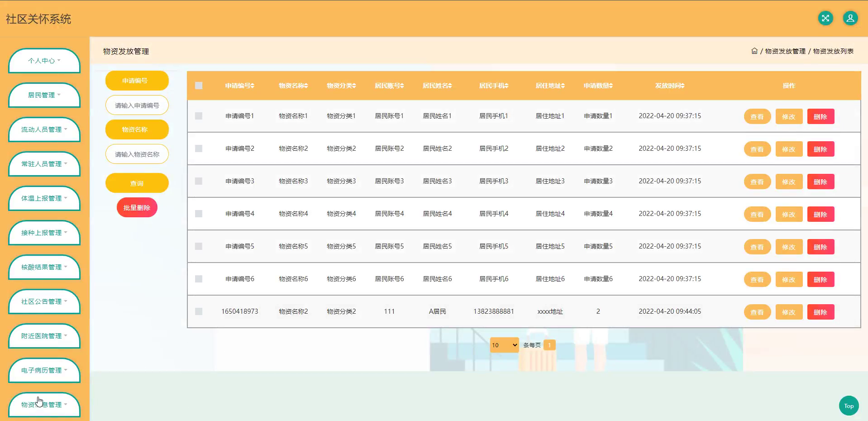
Task: Check the row for 申请编号3
Action: [199, 181]
